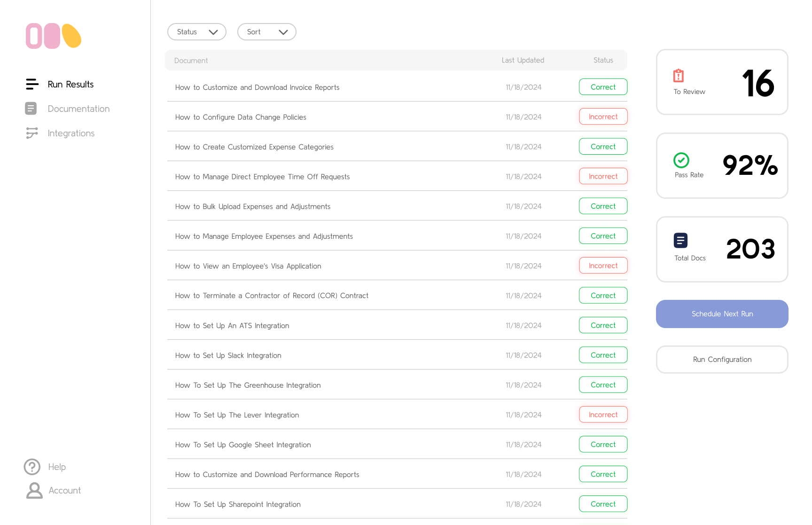Image resolution: width=812 pixels, height=525 pixels.
Task: Click the To Review clipboard icon
Action: coord(679,76)
